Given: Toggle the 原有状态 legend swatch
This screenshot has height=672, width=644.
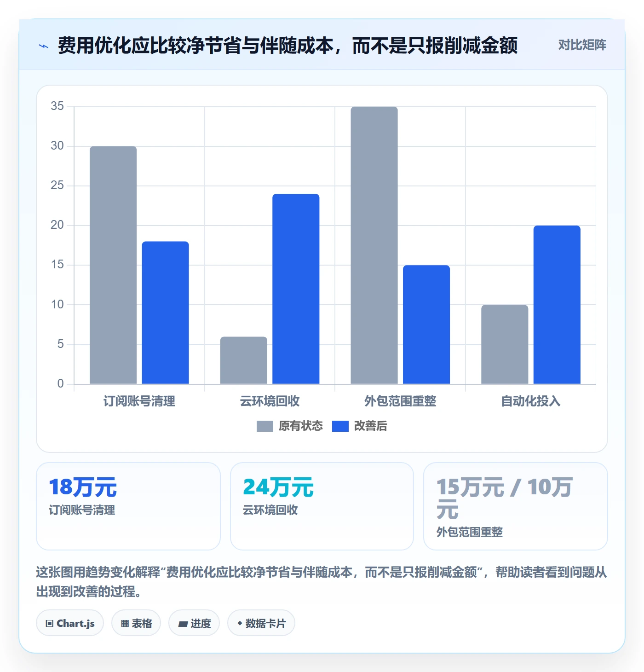Looking at the screenshot, I should click(x=264, y=426).
